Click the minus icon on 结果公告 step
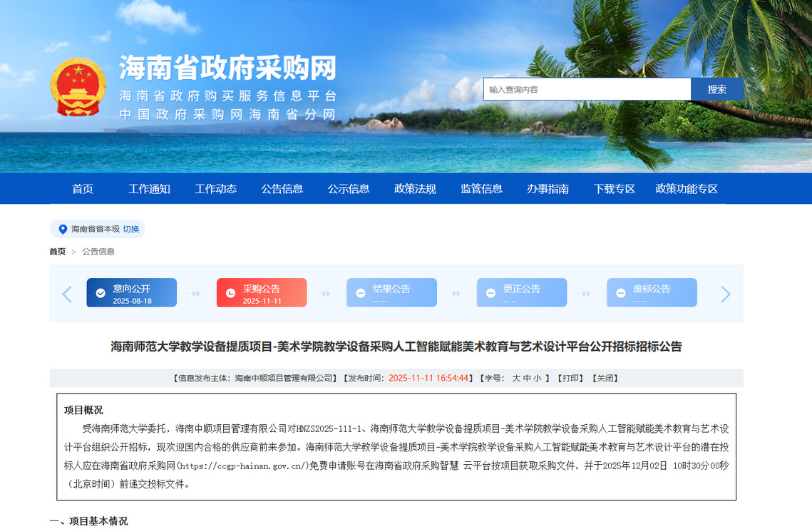 coord(360,293)
